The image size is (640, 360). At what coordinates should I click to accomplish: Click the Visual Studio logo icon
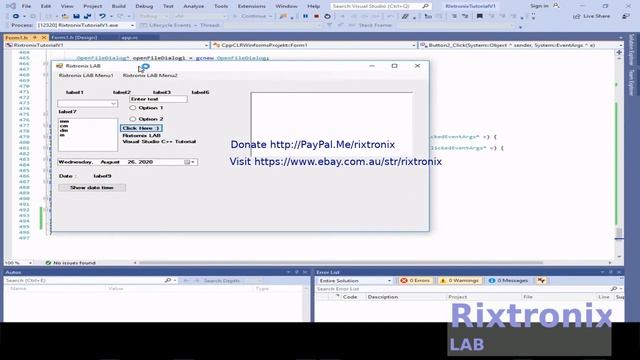11,6
